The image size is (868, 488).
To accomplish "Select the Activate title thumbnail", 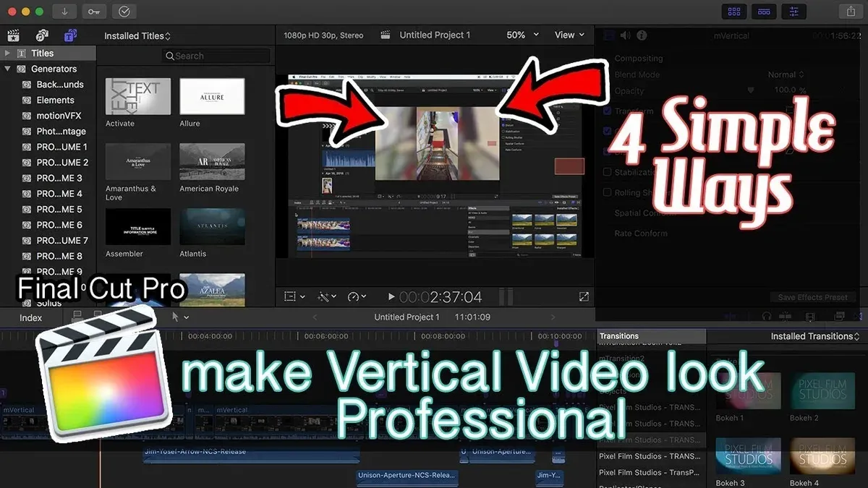I will coord(138,97).
